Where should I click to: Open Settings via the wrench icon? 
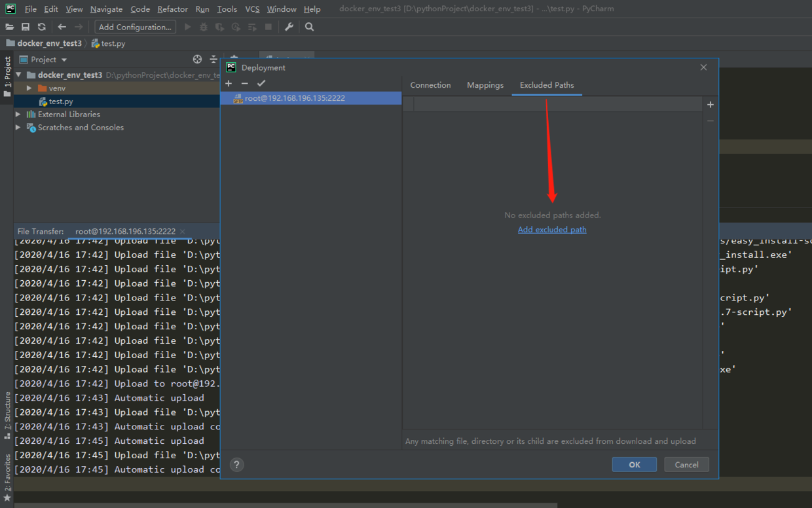289,27
